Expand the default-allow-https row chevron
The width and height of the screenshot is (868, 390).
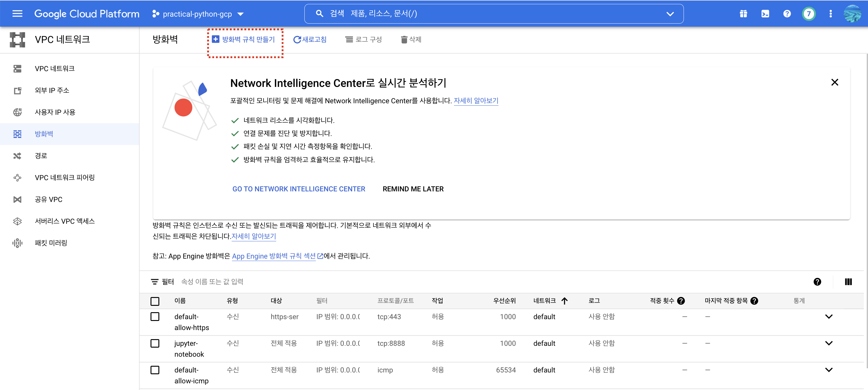tap(829, 316)
